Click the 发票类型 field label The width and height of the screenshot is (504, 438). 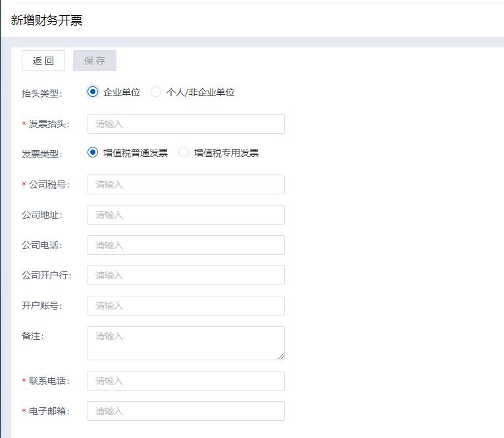point(41,154)
